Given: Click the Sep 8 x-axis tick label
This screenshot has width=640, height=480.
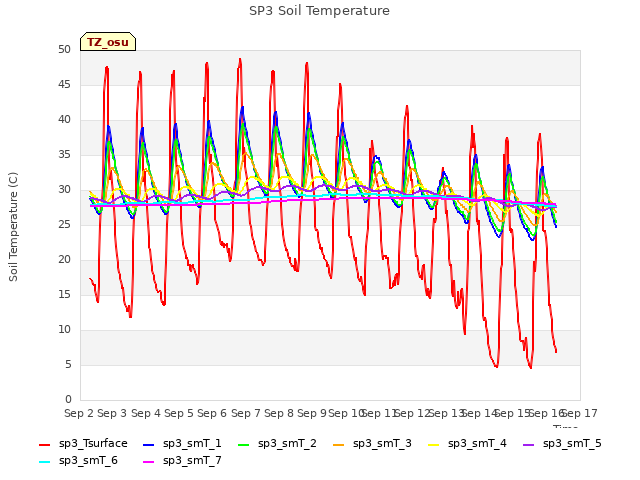Looking at the screenshot, I should (279, 413).
